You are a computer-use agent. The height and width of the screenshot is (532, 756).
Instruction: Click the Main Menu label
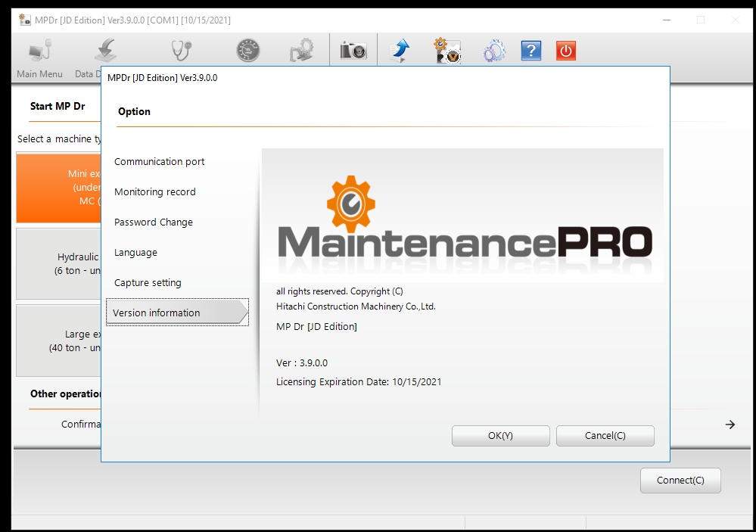click(39, 74)
